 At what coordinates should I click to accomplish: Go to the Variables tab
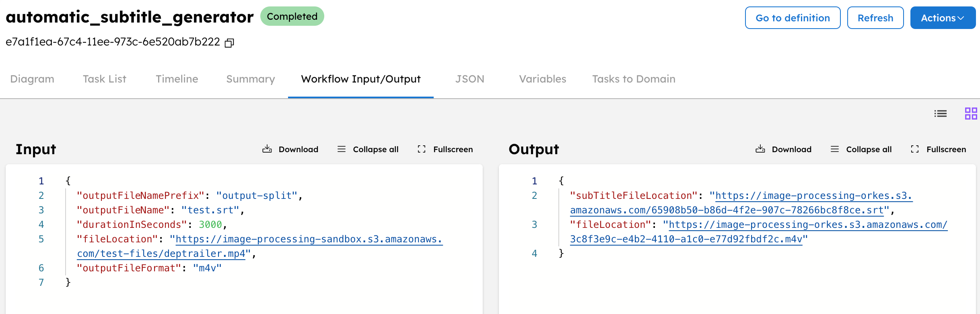(x=543, y=79)
